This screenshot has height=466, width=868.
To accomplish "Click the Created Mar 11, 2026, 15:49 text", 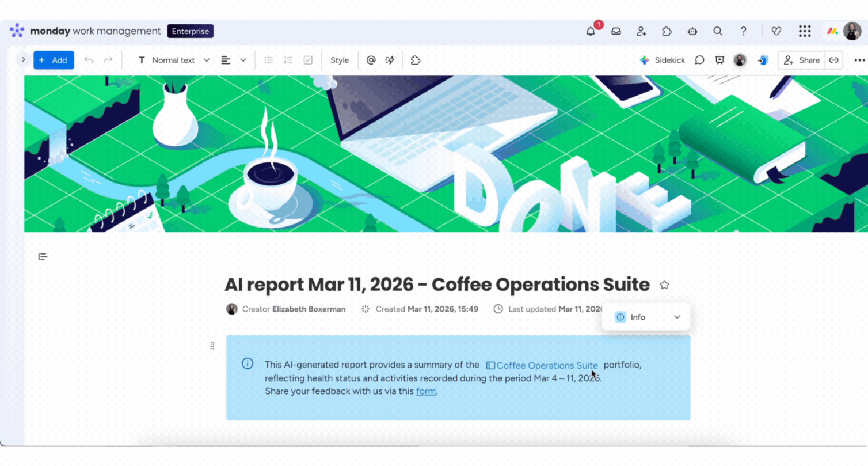I will (427, 309).
